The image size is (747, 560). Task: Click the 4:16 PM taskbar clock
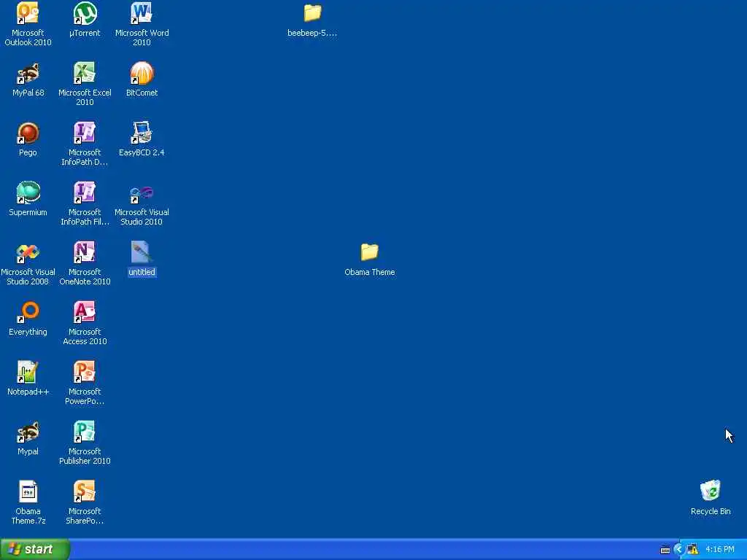(x=720, y=550)
